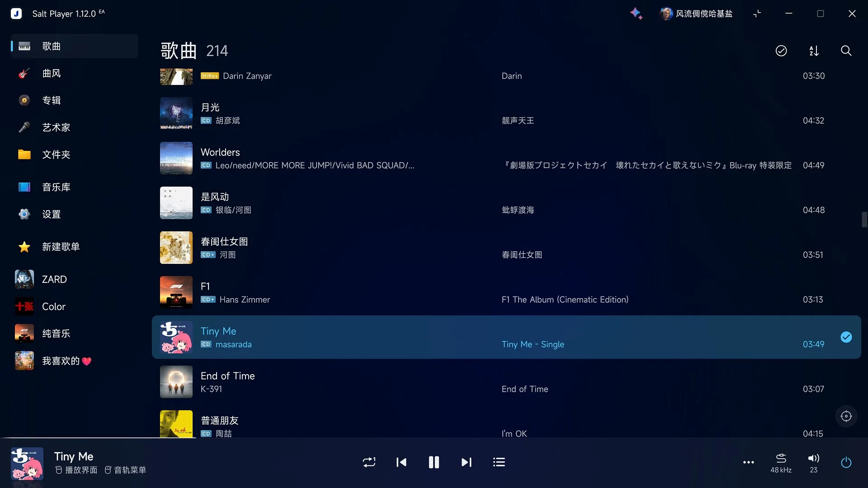Open 音乐库 music library section

75,187
